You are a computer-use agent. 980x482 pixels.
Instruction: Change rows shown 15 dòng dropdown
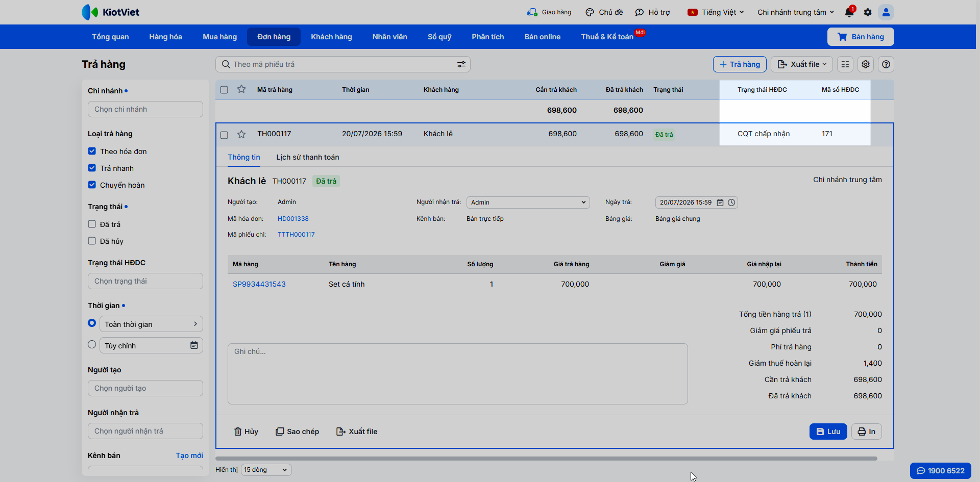pos(266,470)
